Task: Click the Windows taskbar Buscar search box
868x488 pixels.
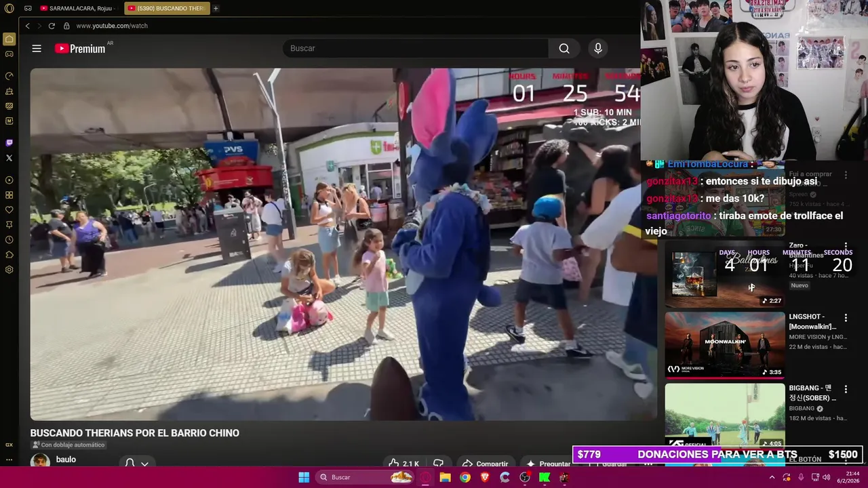Action: [x=366, y=477]
